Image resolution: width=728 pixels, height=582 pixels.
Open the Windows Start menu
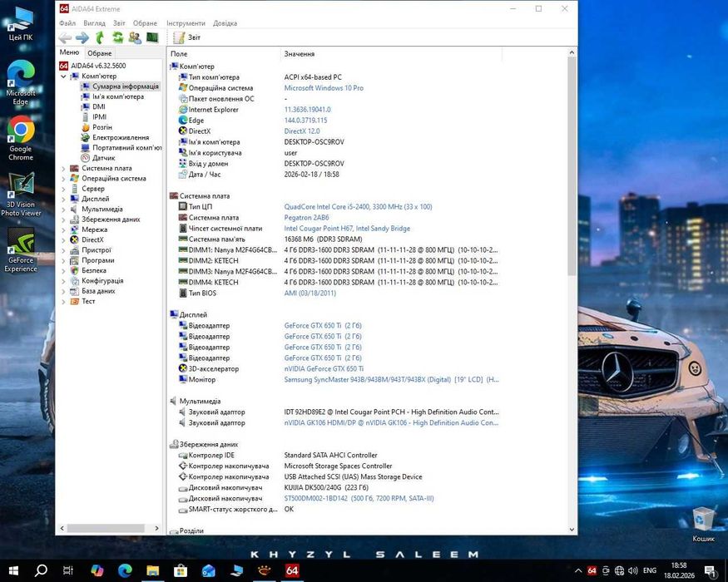pyautogui.click(x=13, y=570)
